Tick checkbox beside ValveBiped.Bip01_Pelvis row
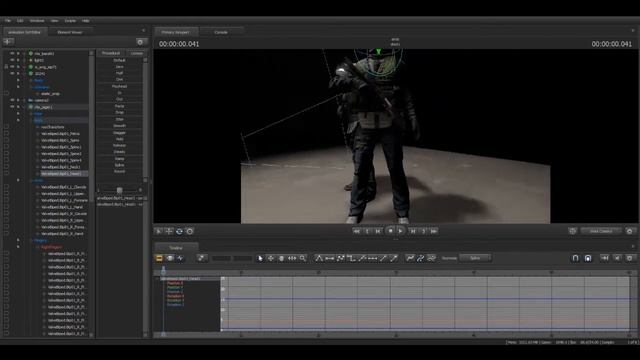Viewport: 640px width, 360px height. pyautogui.click(x=6, y=133)
